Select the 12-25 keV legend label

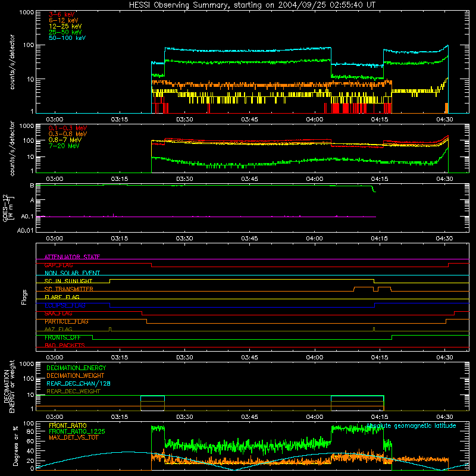(x=65, y=26)
